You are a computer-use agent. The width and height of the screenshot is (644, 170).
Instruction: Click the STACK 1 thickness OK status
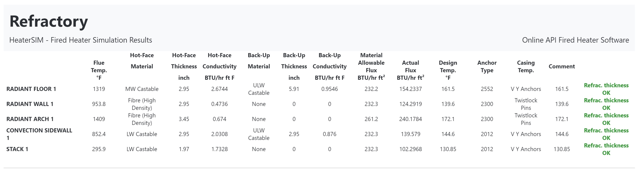click(606, 149)
